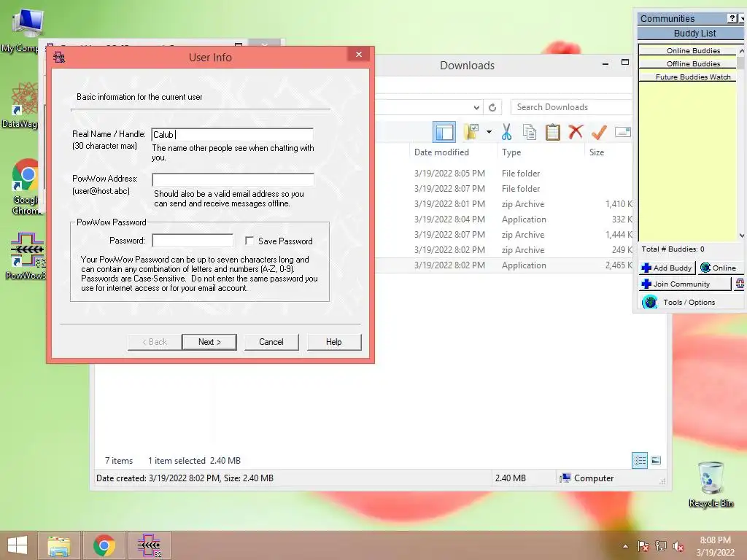
Task: Click the buddy list scroll up arrow
Action: coord(741,50)
